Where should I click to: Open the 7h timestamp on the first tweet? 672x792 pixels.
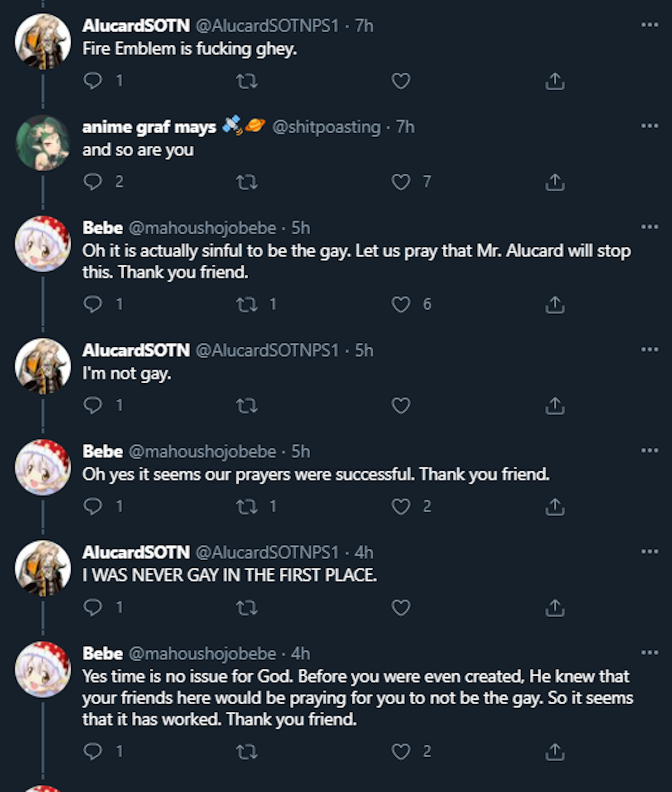pyautogui.click(x=364, y=26)
